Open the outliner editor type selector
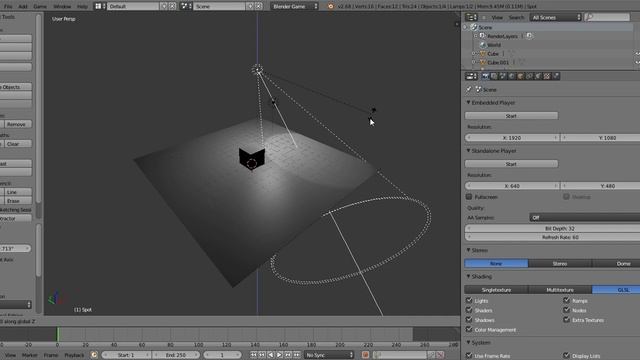This screenshot has height=360, width=640. tap(471, 17)
